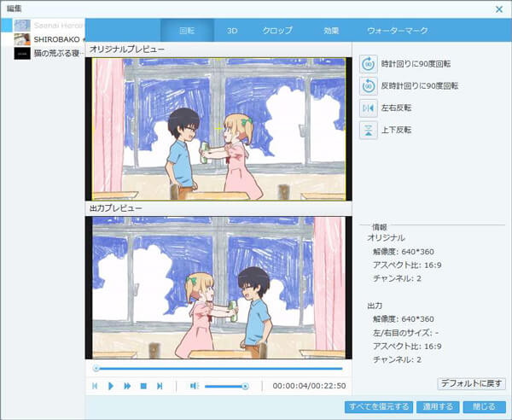Adjust the volume slider handle

click(245, 387)
